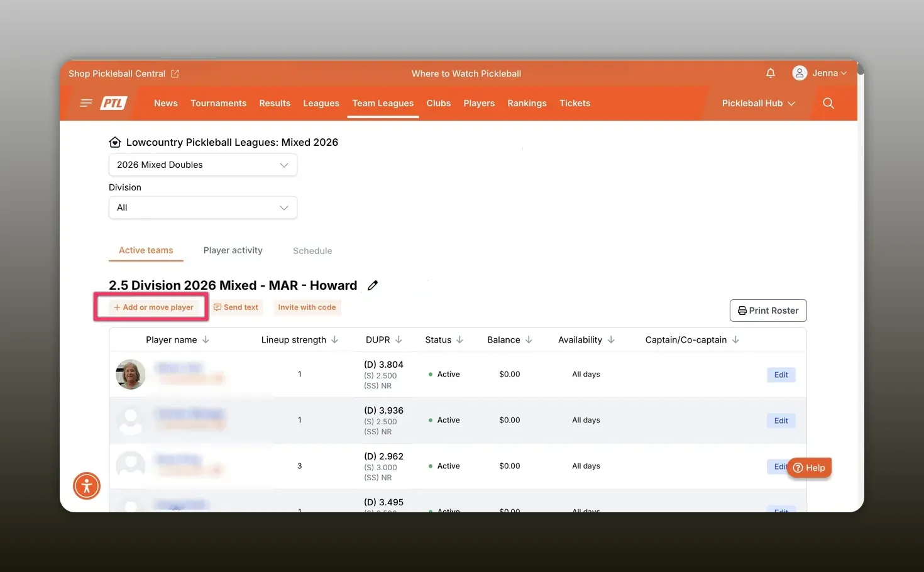Click the (D) 2.962 DUPR value
Image resolution: width=924 pixels, height=572 pixels.
(383, 456)
